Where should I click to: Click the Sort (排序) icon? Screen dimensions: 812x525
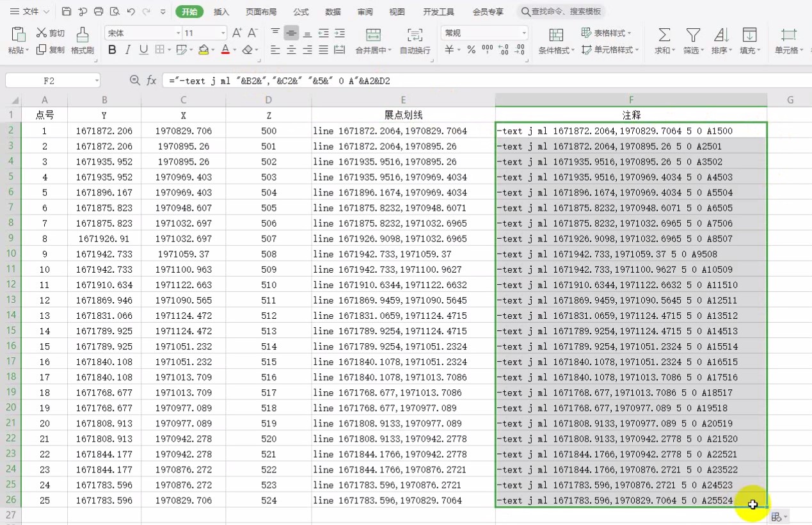click(721, 35)
